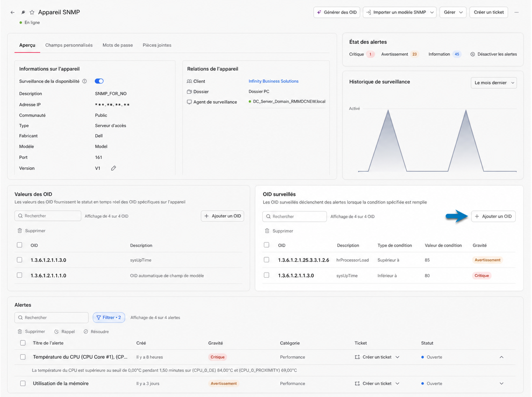The width and height of the screenshot is (532, 397).
Task: Click the Avertissement count badge 23
Action: point(414,54)
